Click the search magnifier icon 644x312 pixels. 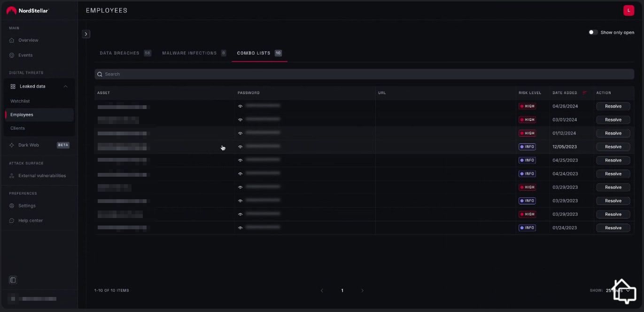point(100,74)
